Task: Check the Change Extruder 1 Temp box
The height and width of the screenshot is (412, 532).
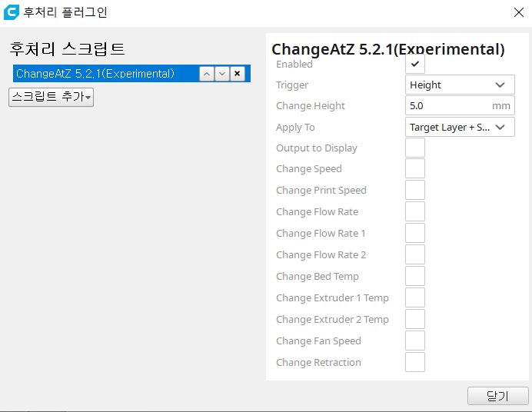Action: pyautogui.click(x=415, y=297)
